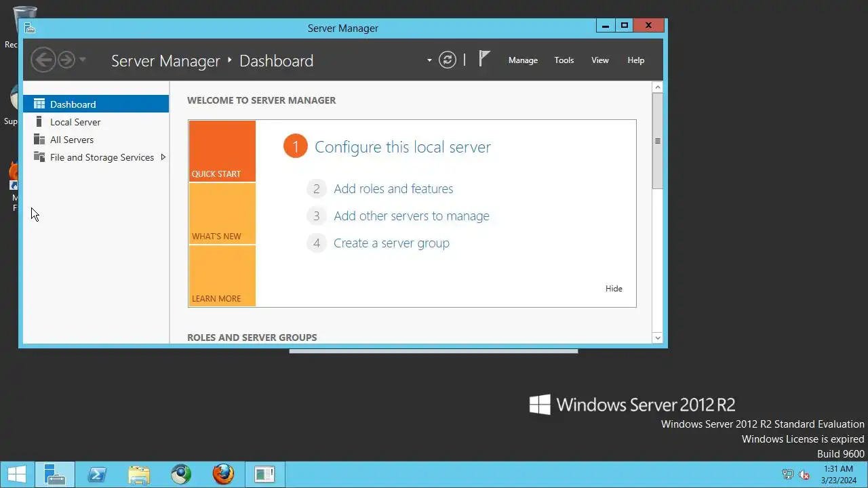Viewport: 868px width, 488px height.
Task: Select Local Server in the left pane
Action: pos(96,122)
